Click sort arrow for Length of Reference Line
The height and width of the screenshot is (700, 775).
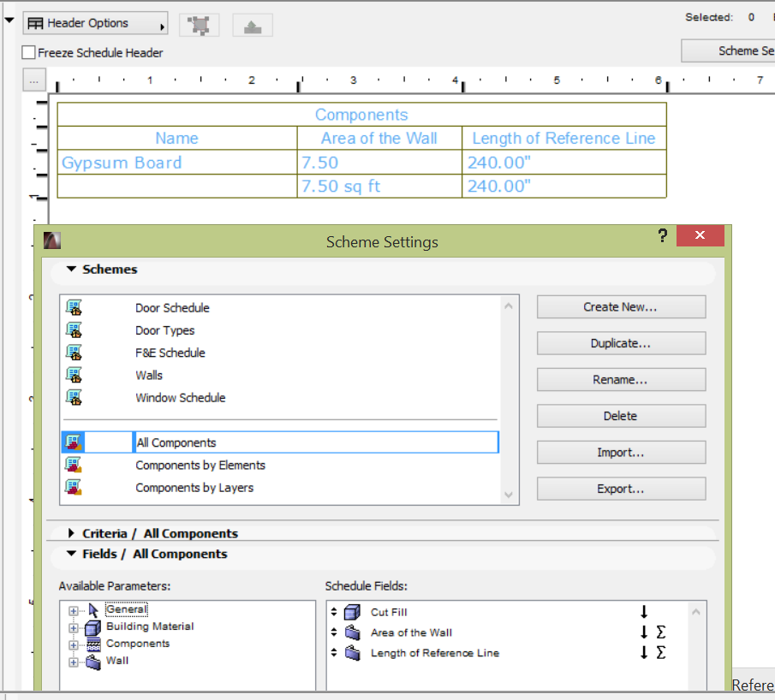click(x=644, y=653)
